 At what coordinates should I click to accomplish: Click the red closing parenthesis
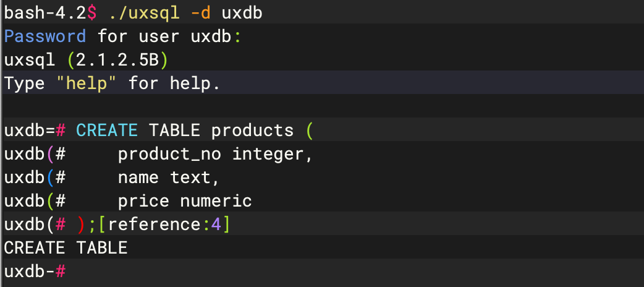(x=82, y=225)
